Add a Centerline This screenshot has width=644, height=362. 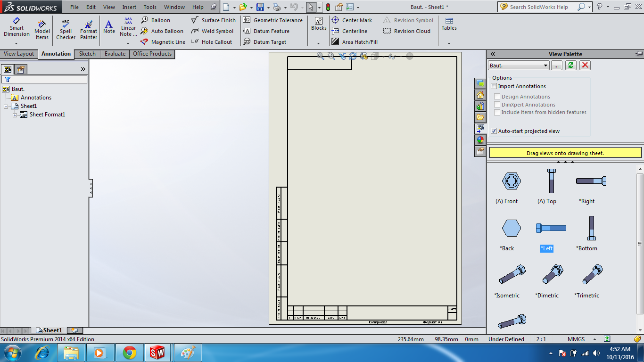pyautogui.click(x=349, y=31)
